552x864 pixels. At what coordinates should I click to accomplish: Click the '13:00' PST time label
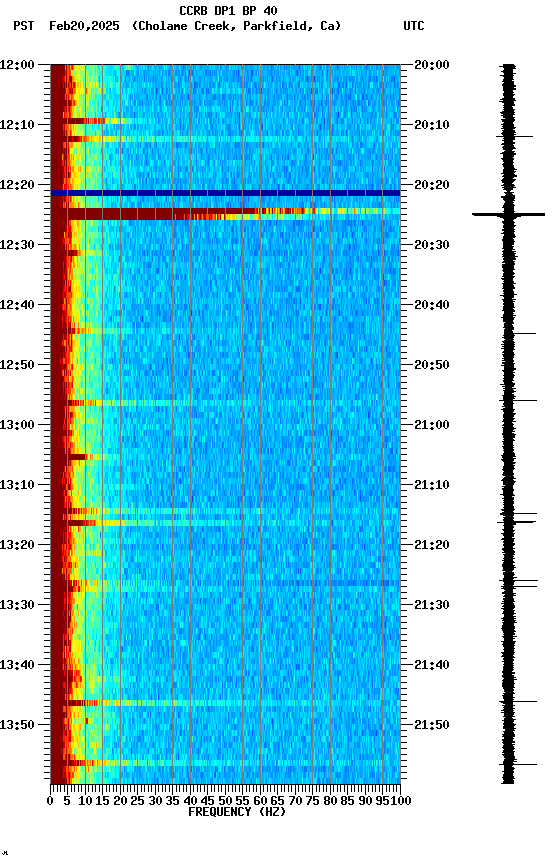click(x=17, y=425)
